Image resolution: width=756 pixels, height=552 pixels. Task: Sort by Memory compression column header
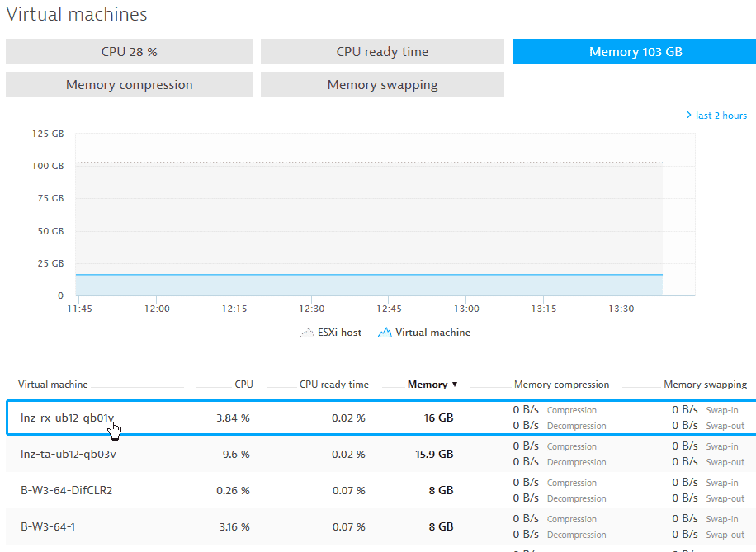tap(561, 385)
